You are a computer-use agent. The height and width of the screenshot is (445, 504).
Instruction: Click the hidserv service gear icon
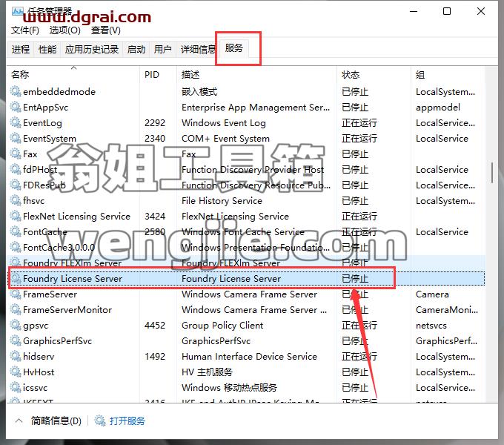point(16,356)
